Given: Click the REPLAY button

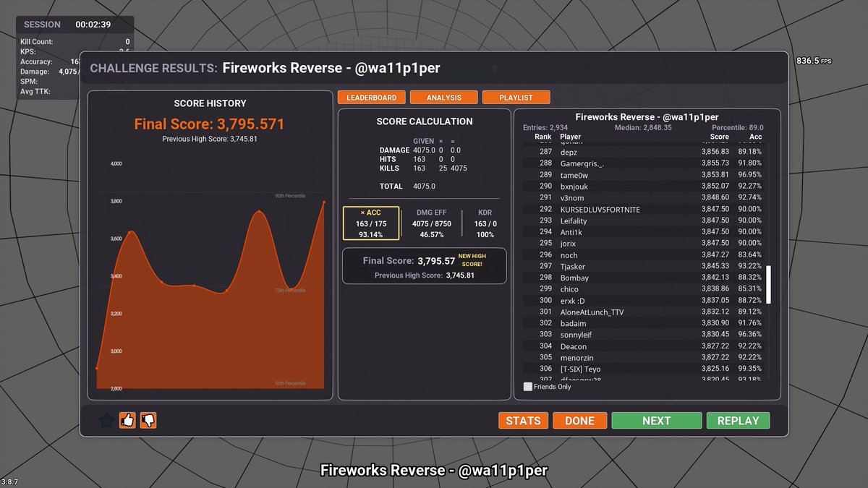Looking at the screenshot, I should click(738, 421).
